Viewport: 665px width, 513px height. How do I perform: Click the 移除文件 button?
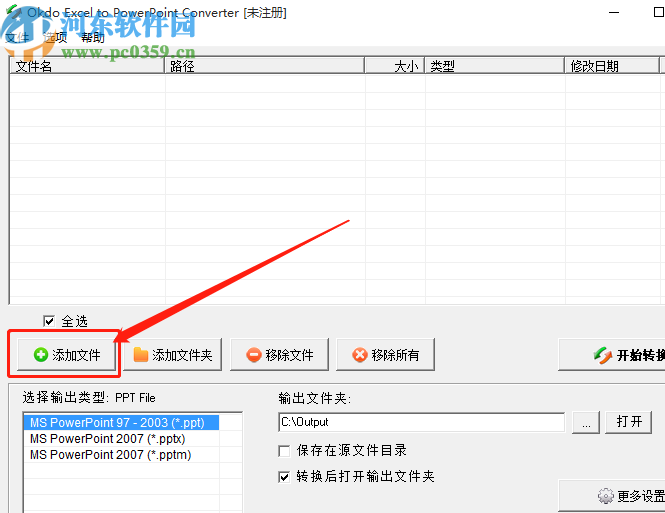pyautogui.click(x=279, y=354)
